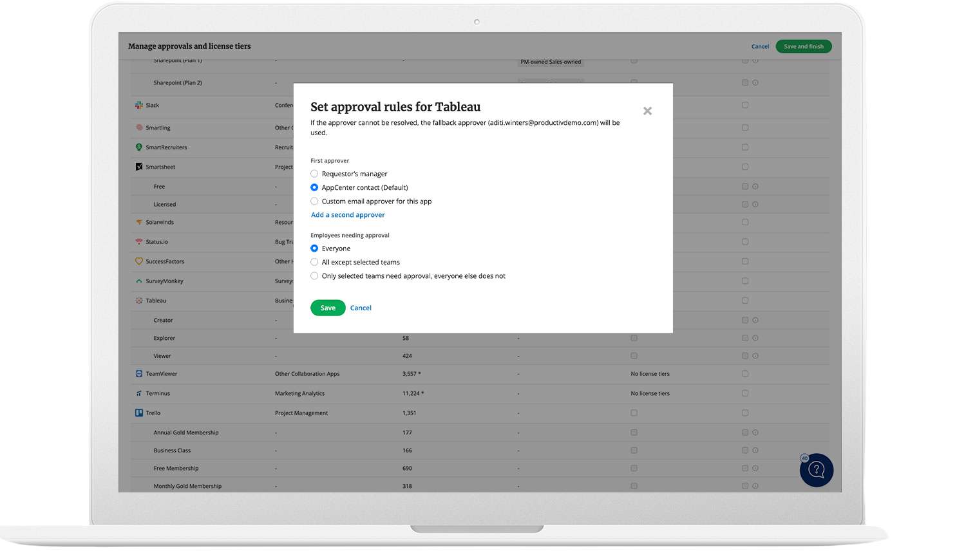Click the 3,557 * count value
The width and height of the screenshot is (966, 560).
pyautogui.click(x=412, y=374)
